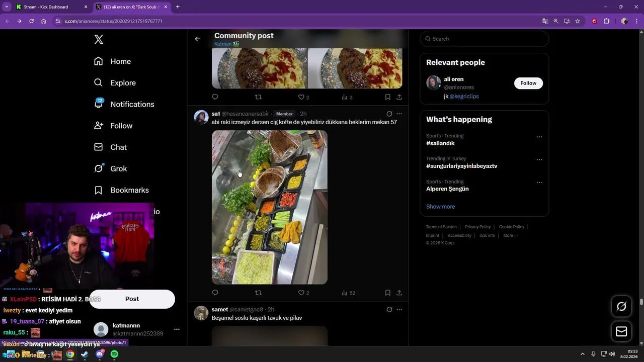This screenshot has width=644, height=362.
Task: Switch to the Stream - Kick Dashboard tab
Action: click(50, 7)
